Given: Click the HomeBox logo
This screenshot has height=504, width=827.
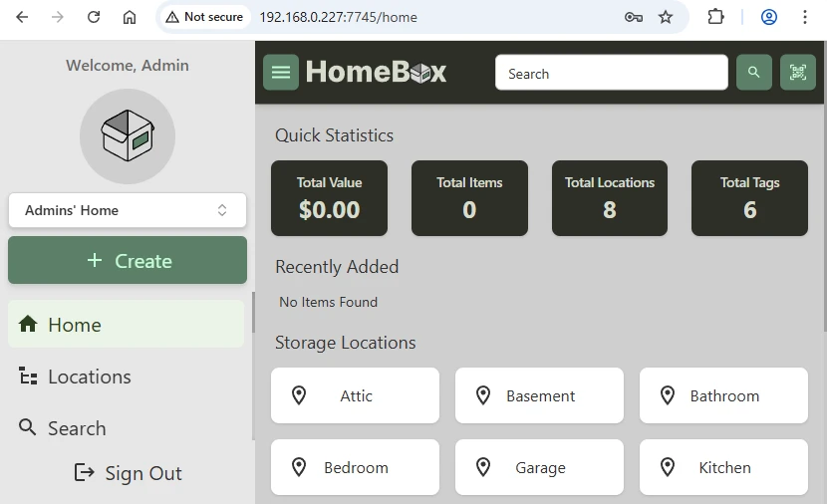Looking at the screenshot, I should [376, 72].
